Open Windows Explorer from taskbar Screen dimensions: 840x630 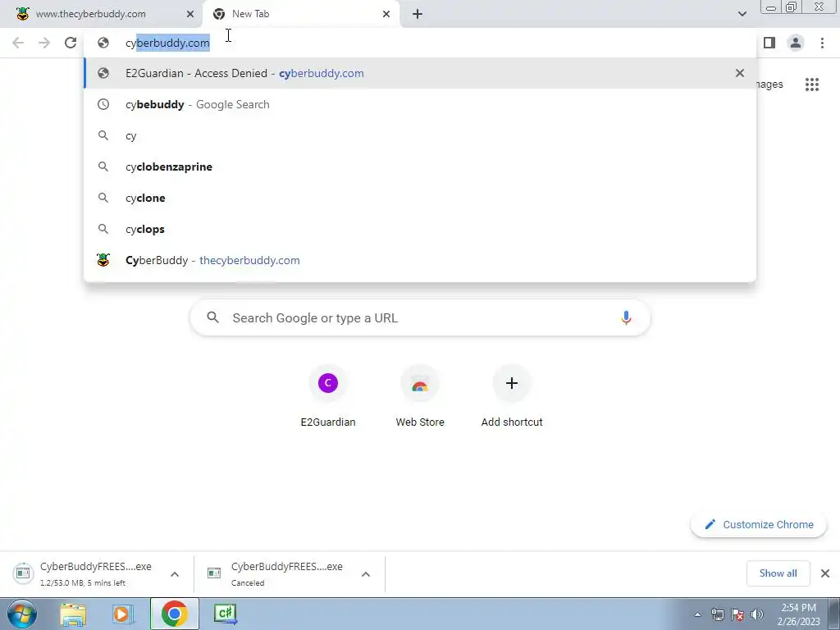pyautogui.click(x=73, y=614)
